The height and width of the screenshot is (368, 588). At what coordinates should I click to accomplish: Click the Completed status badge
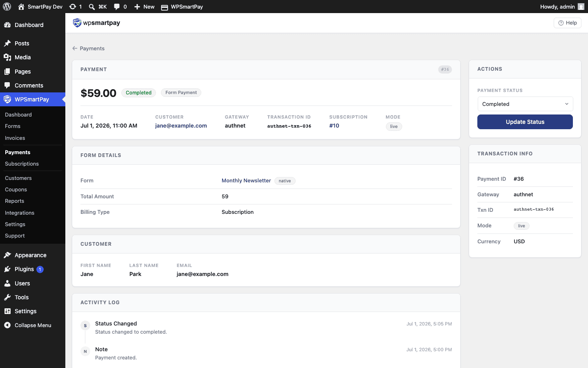coord(138,93)
